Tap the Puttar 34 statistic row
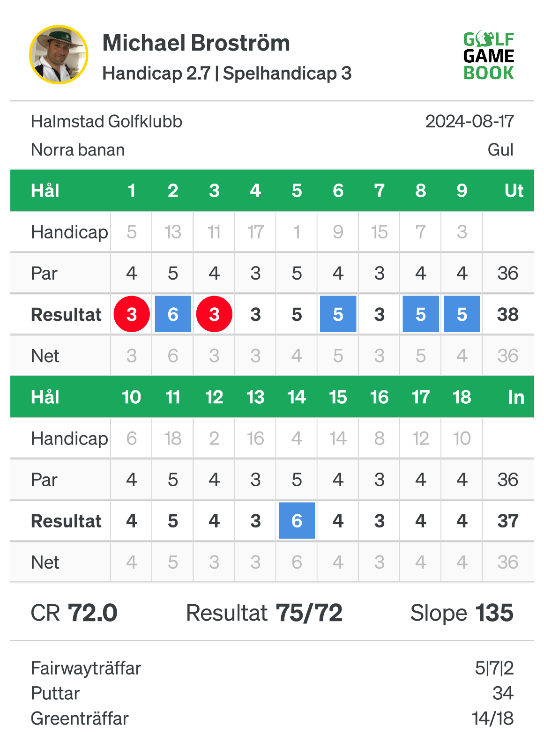Image resolution: width=544 pixels, height=756 pixels. point(272,693)
